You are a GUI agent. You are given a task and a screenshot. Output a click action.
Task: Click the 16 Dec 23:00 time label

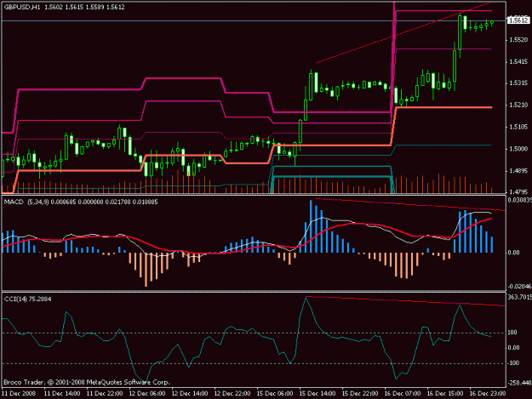tap(488, 394)
